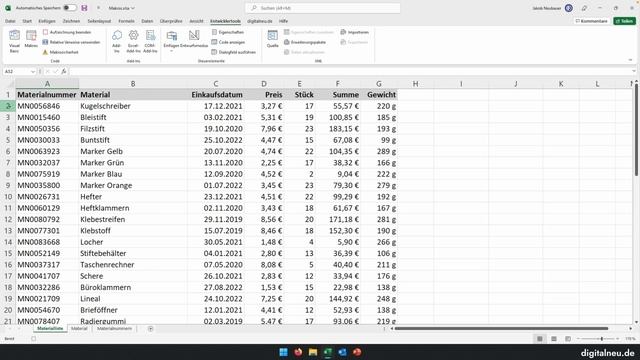Open COM Add-Ins dialog
Image resolution: width=640 pixels, height=360 pixels.
point(150,41)
